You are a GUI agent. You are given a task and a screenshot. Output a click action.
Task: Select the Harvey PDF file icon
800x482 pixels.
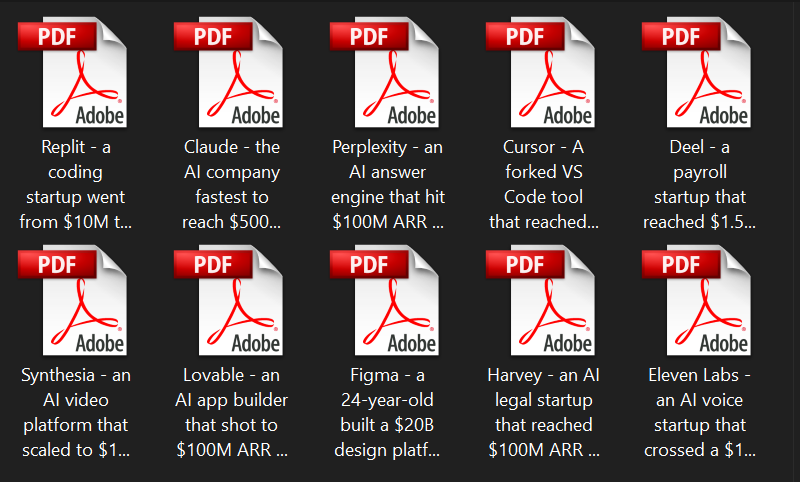(x=541, y=300)
